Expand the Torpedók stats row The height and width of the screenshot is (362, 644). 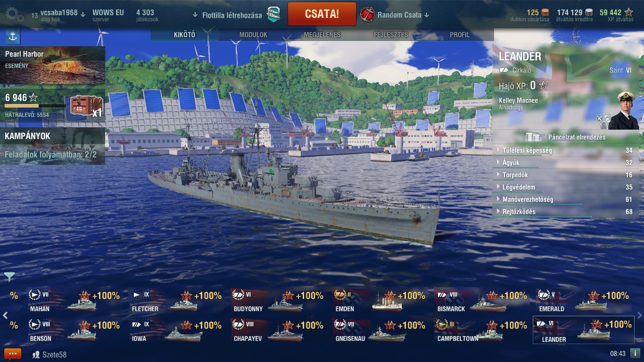pos(565,175)
